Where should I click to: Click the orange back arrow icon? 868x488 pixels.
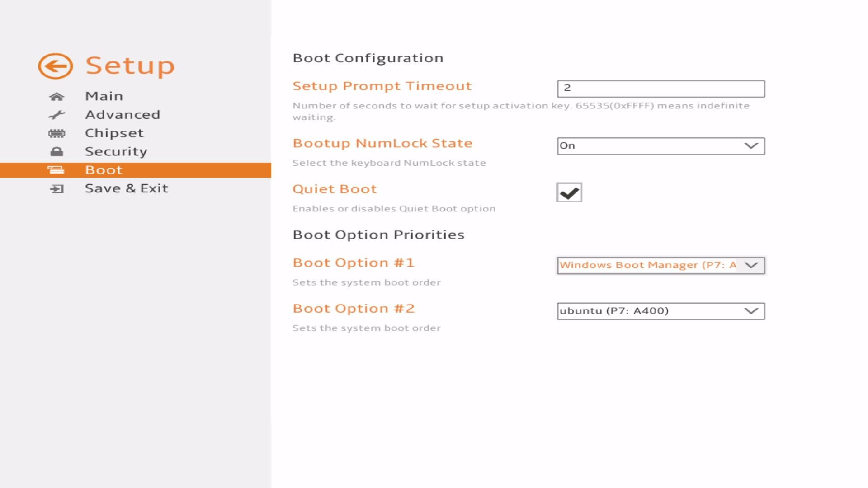(55, 66)
